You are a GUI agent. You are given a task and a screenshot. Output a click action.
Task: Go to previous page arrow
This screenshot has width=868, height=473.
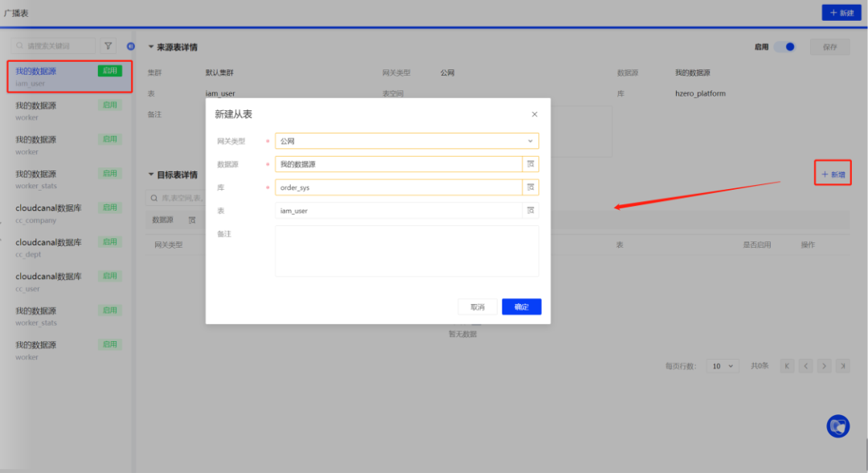[805, 366]
